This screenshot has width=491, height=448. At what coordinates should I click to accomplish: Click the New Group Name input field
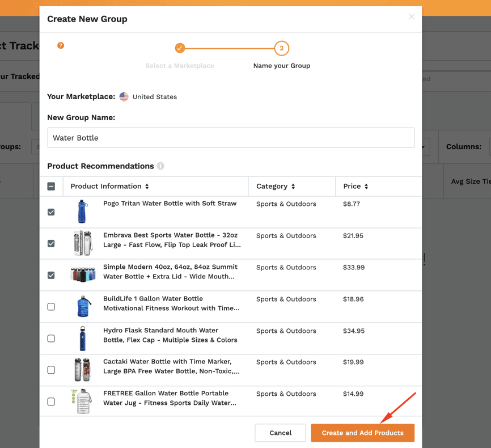point(231,138)
